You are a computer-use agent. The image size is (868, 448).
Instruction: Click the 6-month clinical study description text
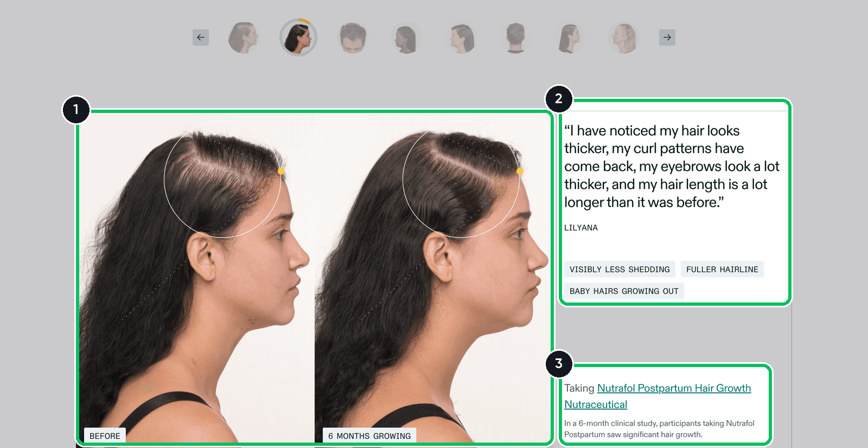click(659, 429)
